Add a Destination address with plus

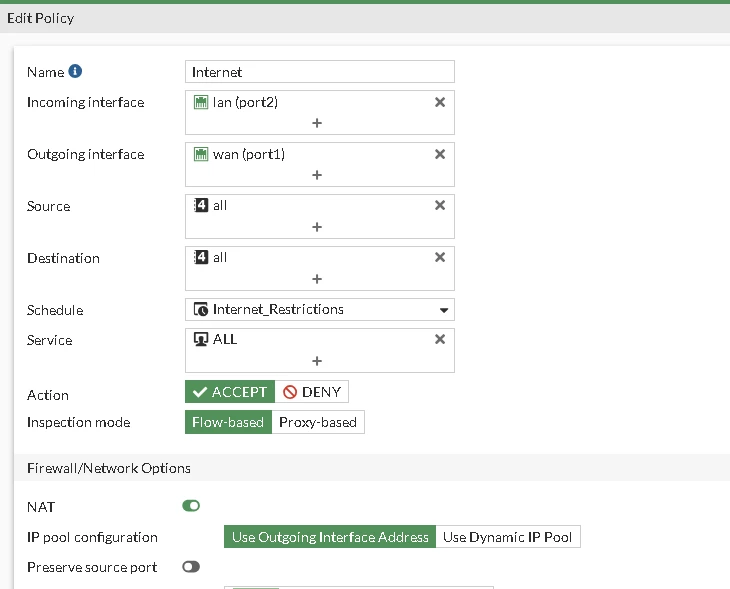[317, 279]
